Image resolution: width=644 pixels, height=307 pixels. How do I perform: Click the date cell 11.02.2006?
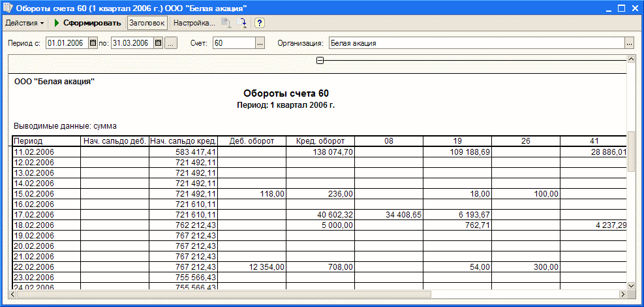[x=46, y=152]
